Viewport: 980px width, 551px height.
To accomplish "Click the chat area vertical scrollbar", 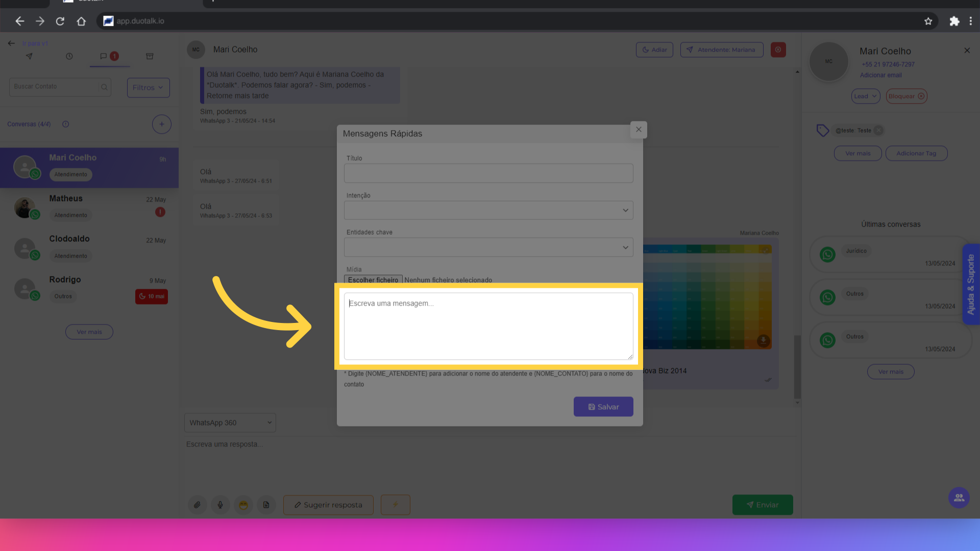I will pyautogui.click(x=797, y=366).
